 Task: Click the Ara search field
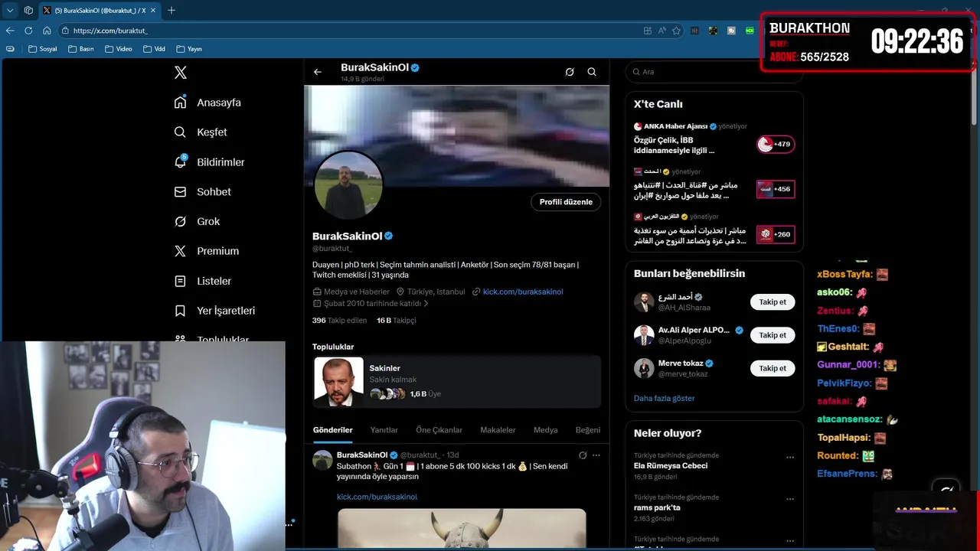[714, 72]
